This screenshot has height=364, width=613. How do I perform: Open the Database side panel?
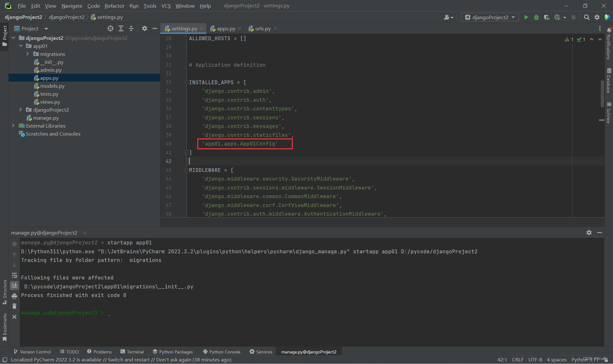point(609,80)
